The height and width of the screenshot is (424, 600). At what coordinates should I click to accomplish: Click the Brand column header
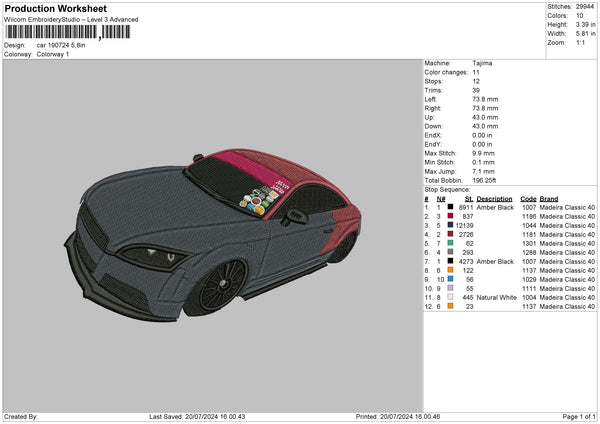(549, 198)
